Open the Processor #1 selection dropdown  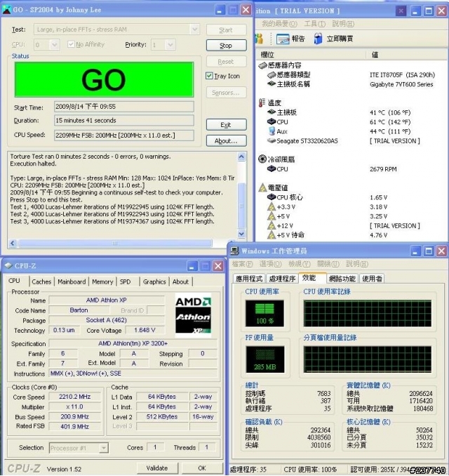(104, 448)
